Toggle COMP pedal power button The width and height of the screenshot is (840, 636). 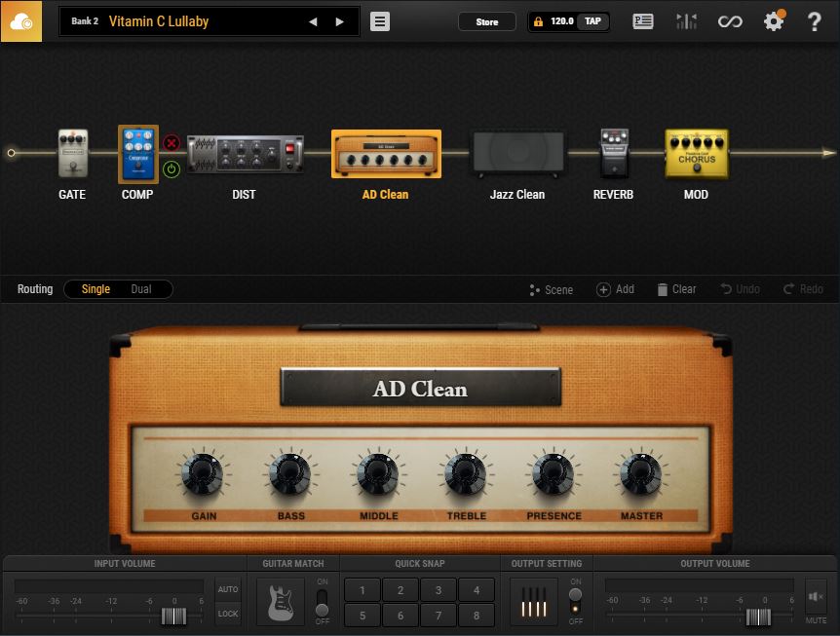pyautogui.click(x=172, y=169)
